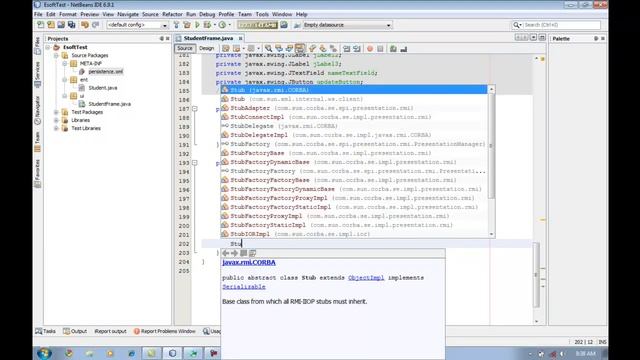640x360 pixels.
Task: Click the Clean and Build icon
Action: coord(187,25)
